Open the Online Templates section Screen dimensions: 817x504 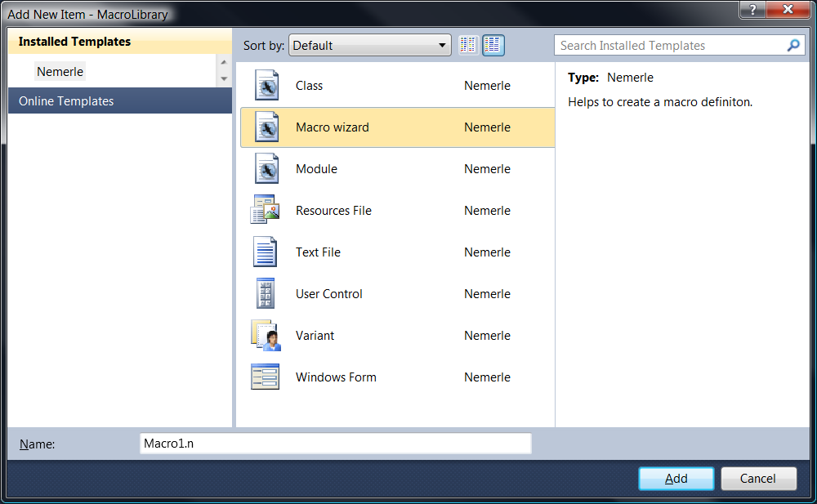[66, 101]
